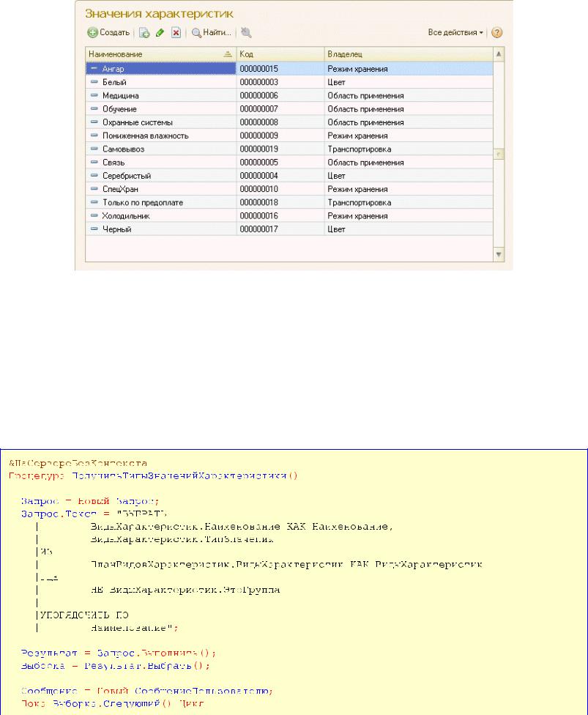Click the scrollbar up arrow
The width and height of the screenshot is (588, 715).
pyautogui.click(x=499, y=54)
